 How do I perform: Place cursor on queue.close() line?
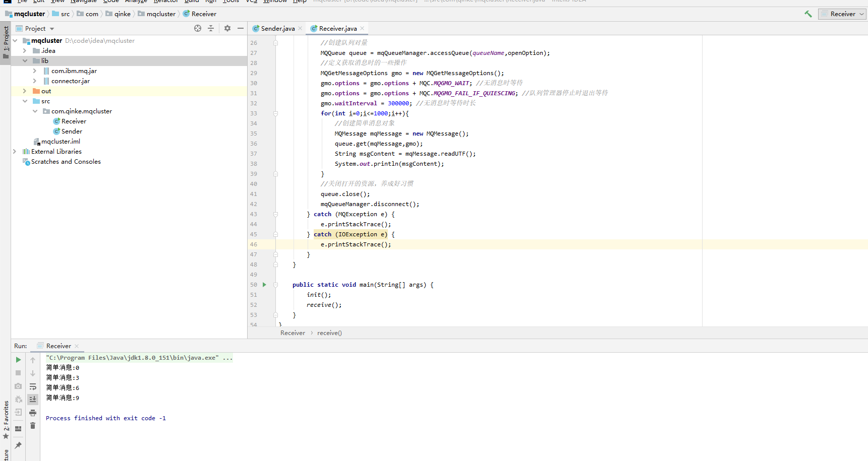point(345,194)
